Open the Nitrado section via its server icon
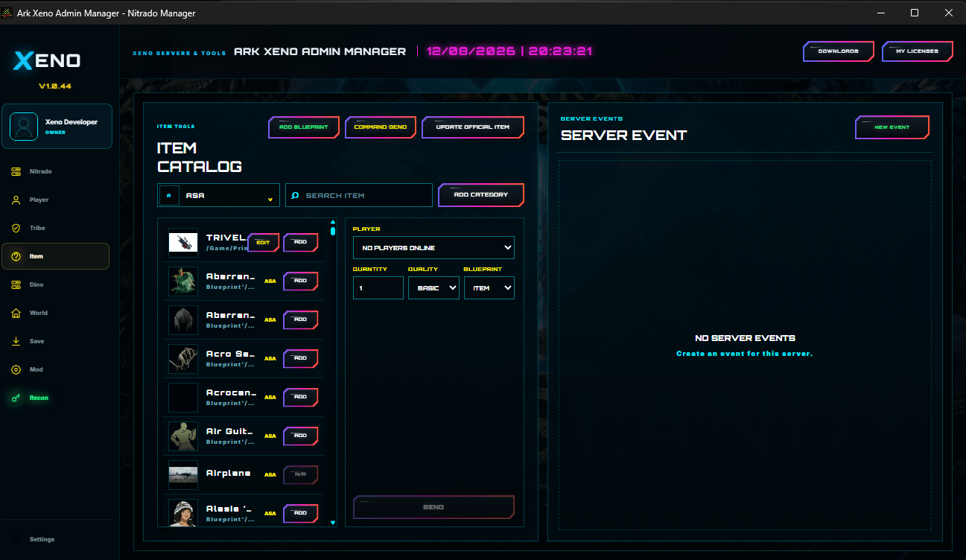The image size is (966, 560). (16, 172)
